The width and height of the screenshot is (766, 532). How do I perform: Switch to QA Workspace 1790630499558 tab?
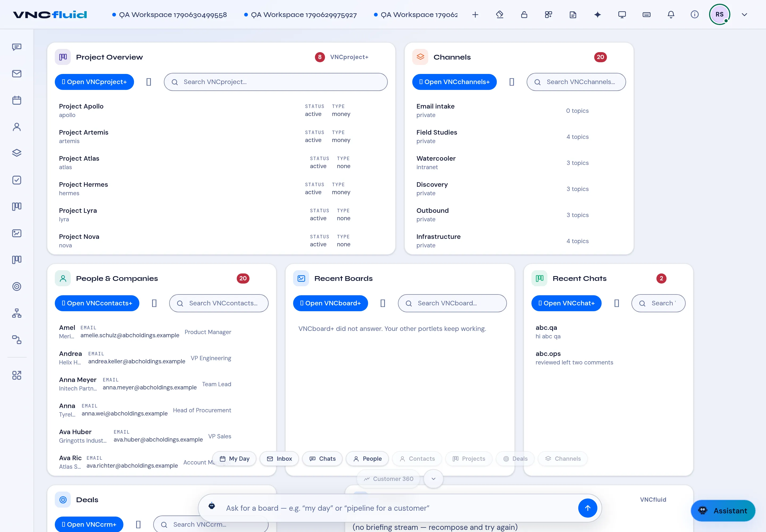point(169,15)
